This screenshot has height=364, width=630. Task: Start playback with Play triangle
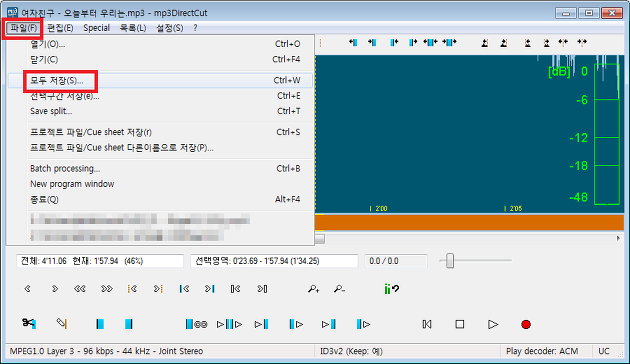coord(493,324)
